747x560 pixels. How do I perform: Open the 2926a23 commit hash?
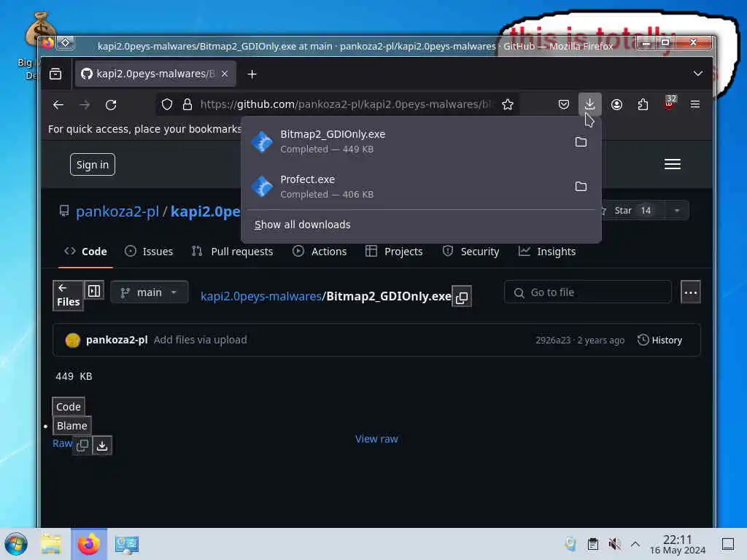tap(553, 340)
